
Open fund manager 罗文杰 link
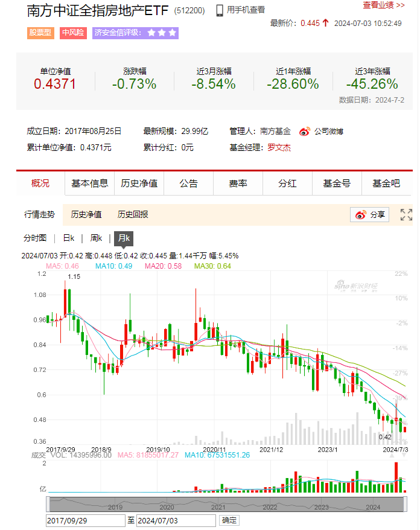click(279, 148)
